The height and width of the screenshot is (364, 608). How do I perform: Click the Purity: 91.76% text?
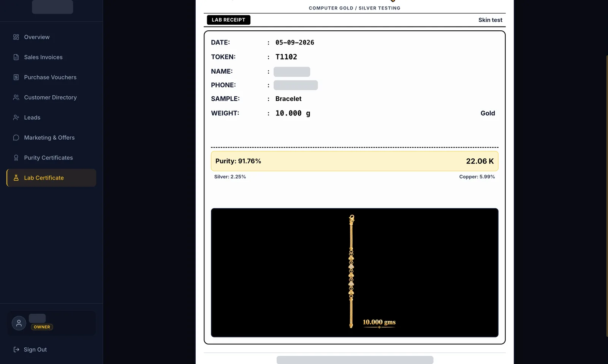(238, 161)
